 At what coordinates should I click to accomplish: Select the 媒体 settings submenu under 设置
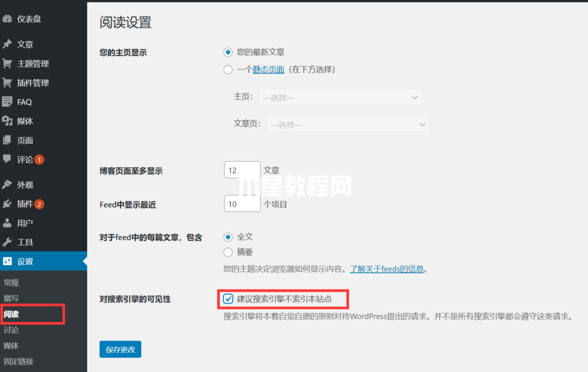pos(11,346)
